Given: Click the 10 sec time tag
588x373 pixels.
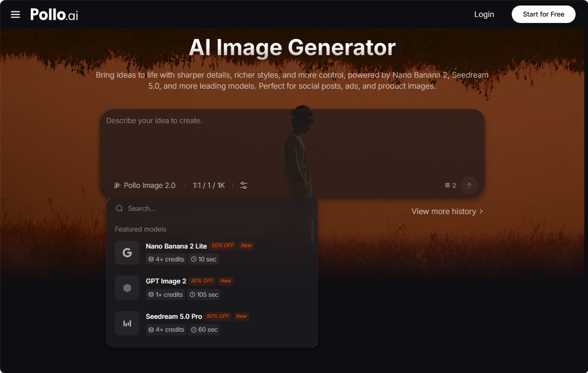Looking at the screenshot, I should [204, 259].
